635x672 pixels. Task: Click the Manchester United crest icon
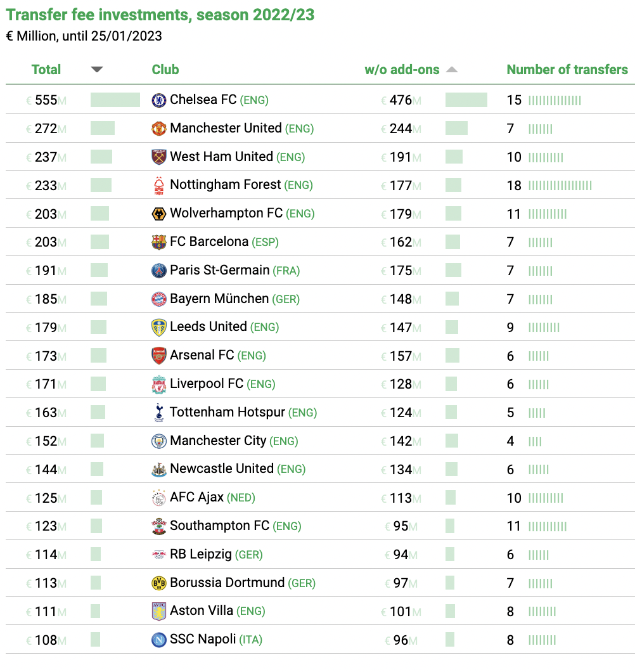click(159, 129)
